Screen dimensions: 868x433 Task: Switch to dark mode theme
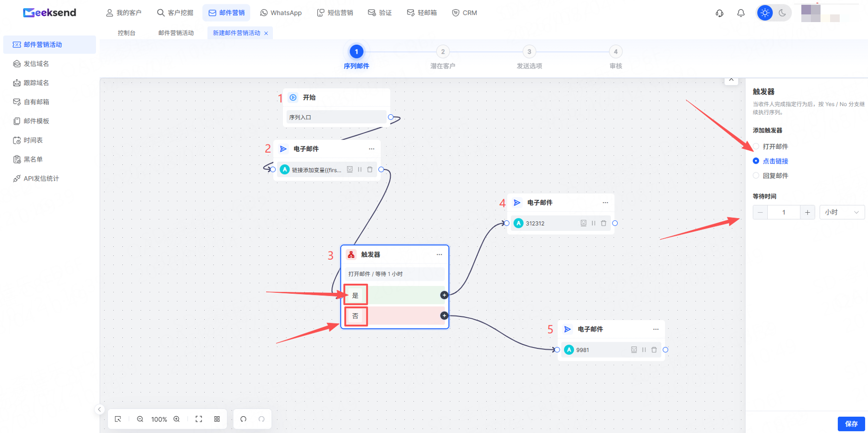click(x=782, y=13)
